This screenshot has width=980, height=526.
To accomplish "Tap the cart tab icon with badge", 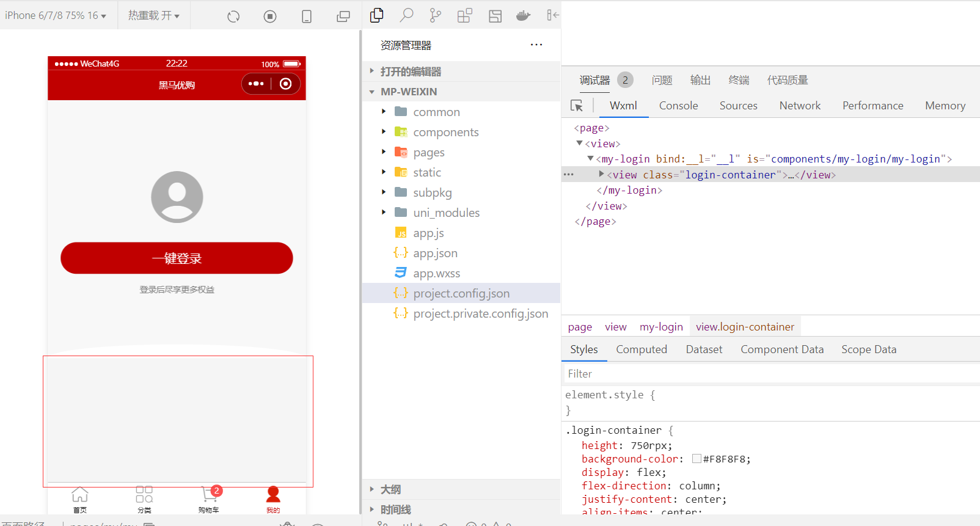I will click(x=210, y=494).
